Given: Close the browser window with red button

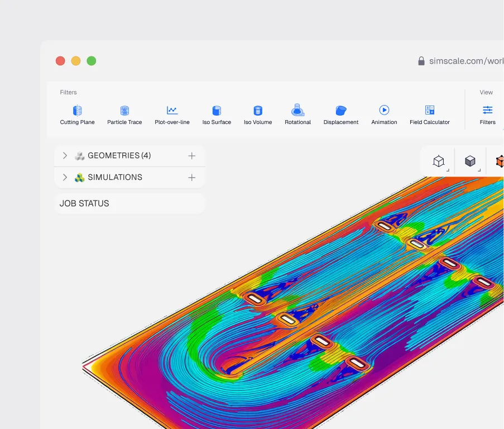Looking at the screenshot, I should pos(60,61).
